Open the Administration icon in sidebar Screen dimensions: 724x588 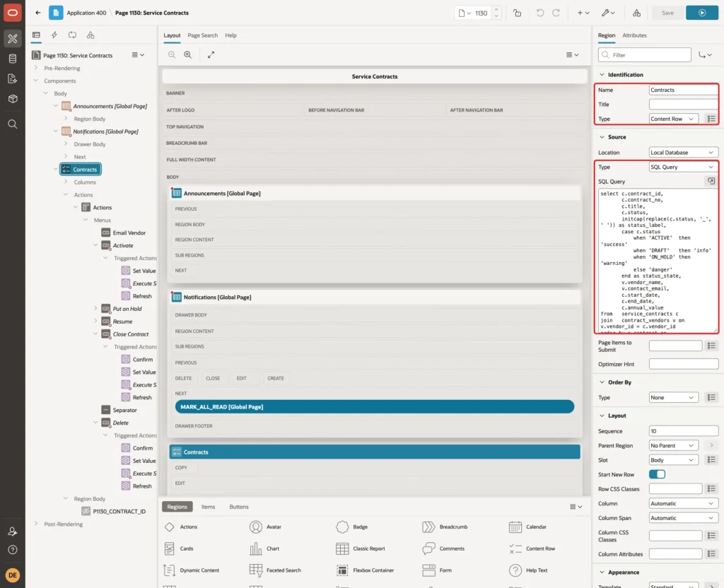[x=13, y=531]
